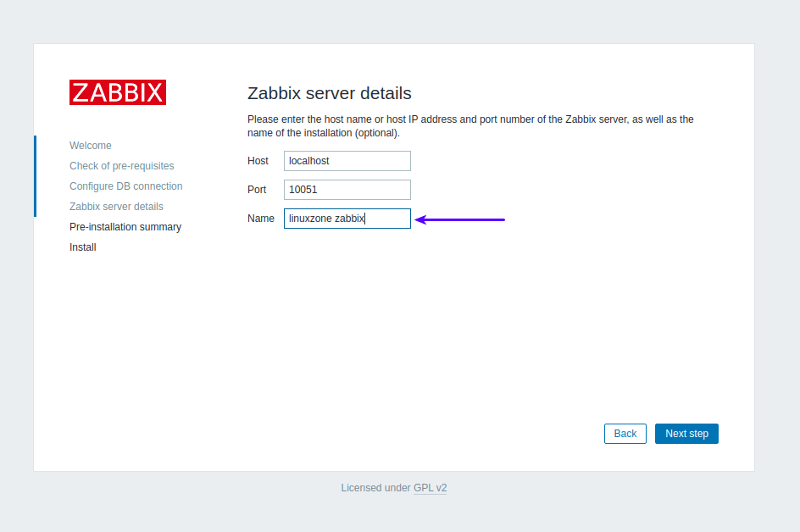Click the blue progress bar beside sidebar

35,175
